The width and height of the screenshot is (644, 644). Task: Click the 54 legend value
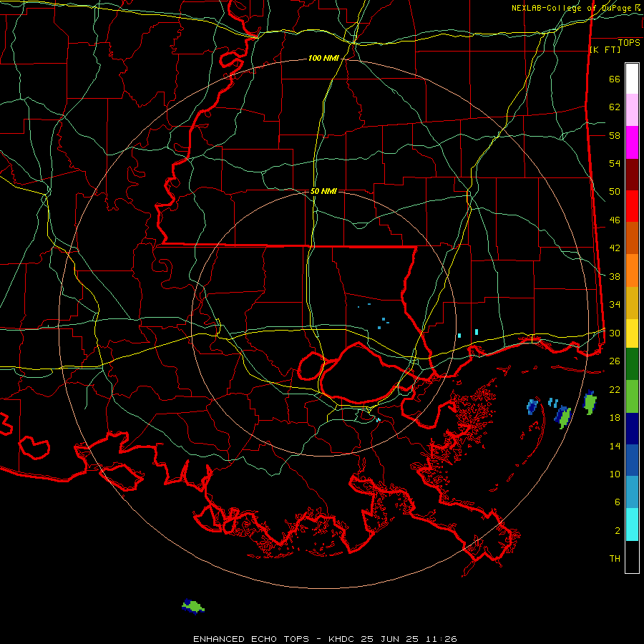pyautogui.click(x=615, y=163)
